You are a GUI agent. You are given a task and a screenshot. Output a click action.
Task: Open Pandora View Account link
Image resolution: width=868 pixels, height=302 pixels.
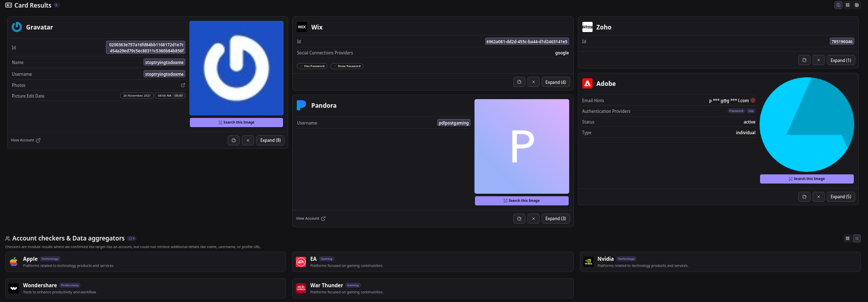pyautogui.click(x=311, y=219)
